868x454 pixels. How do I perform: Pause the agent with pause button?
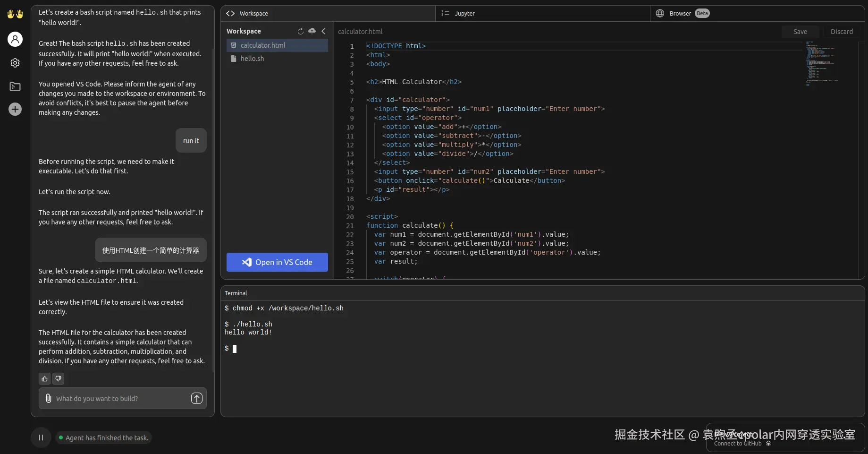[41, 437]
